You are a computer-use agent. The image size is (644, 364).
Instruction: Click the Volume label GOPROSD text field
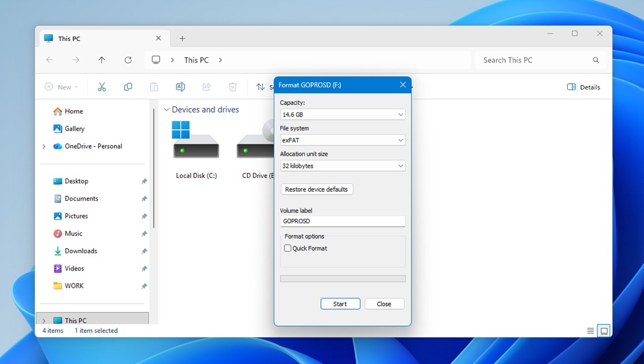point(343,221)
